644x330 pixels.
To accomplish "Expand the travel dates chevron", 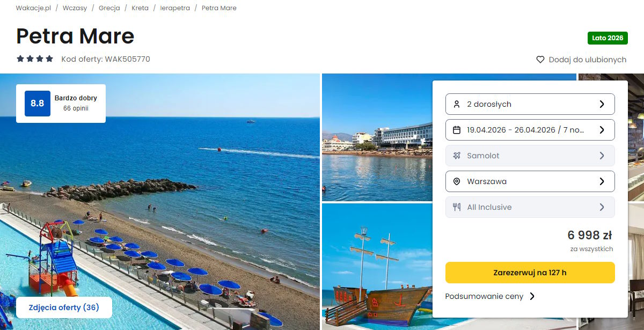I will pos(602,130).
